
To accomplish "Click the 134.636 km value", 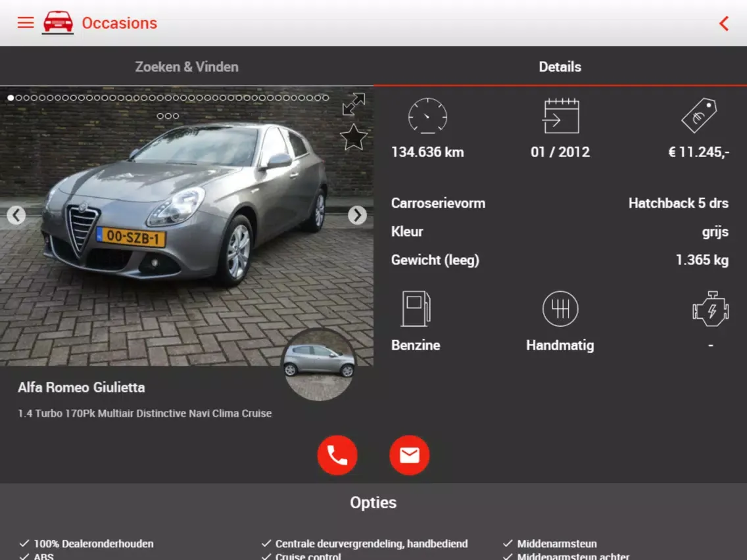I will click(427, 152).
